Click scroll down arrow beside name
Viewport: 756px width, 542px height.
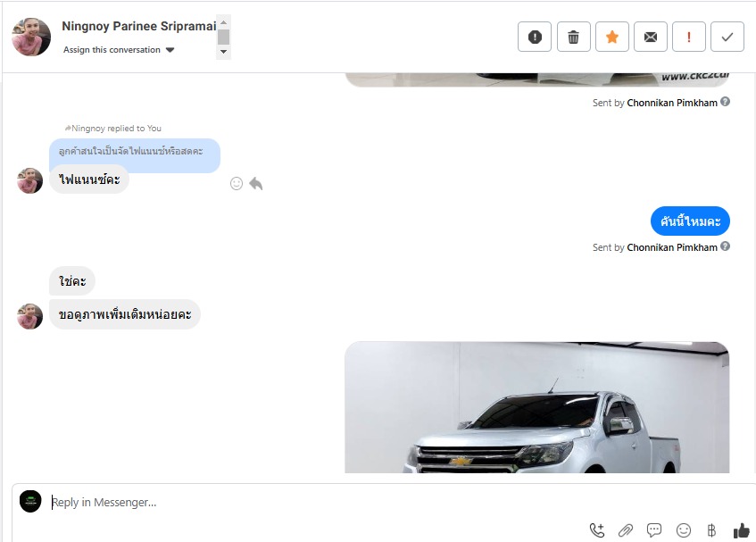[x=223, y=52]
